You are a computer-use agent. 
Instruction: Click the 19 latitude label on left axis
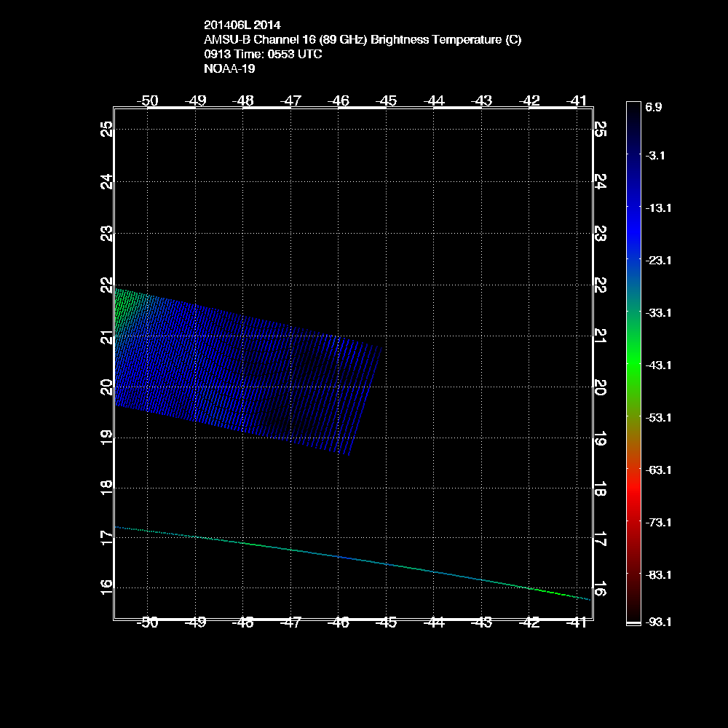(x=108, y=437)
